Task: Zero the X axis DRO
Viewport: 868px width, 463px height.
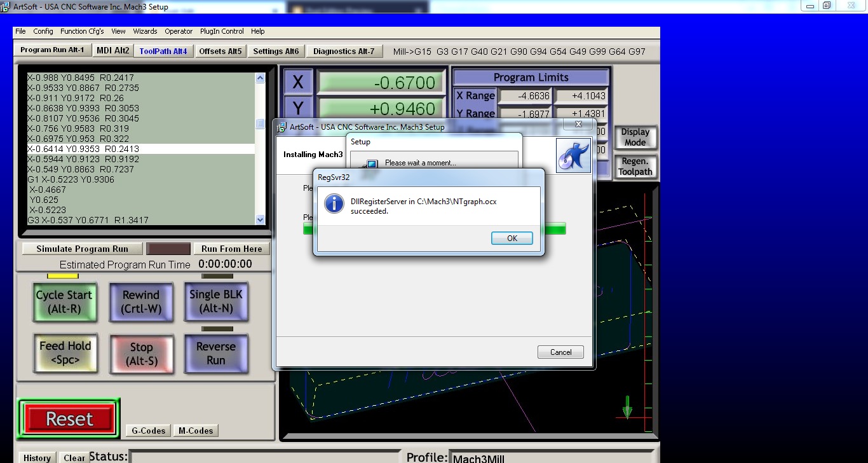Action: pyautogui.click(x=298, y=81)
